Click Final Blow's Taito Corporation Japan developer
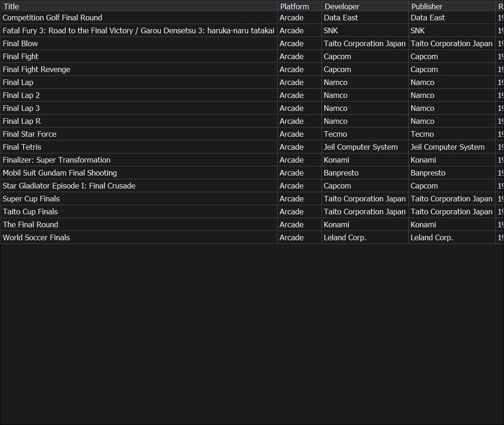Image resolution: width=504 pixels, height=425 pixels. [x=364, y=43]
